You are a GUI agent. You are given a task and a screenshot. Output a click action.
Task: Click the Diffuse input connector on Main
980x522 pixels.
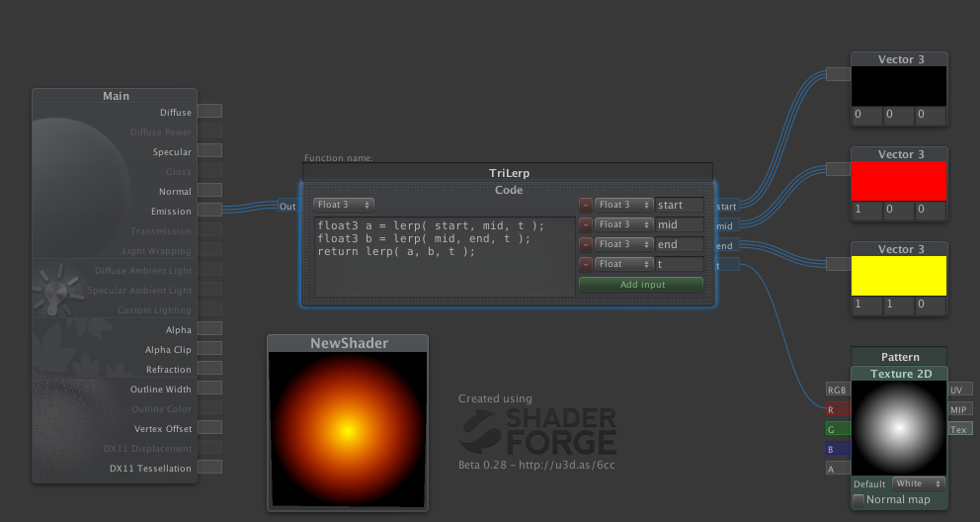209,112
